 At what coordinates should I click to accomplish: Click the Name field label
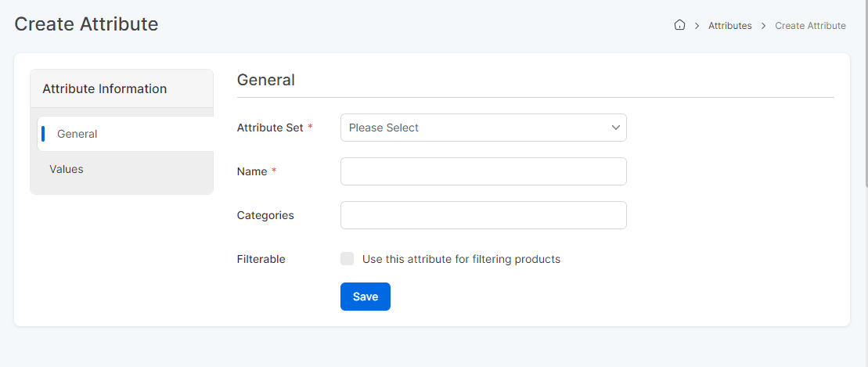(252, 171)
